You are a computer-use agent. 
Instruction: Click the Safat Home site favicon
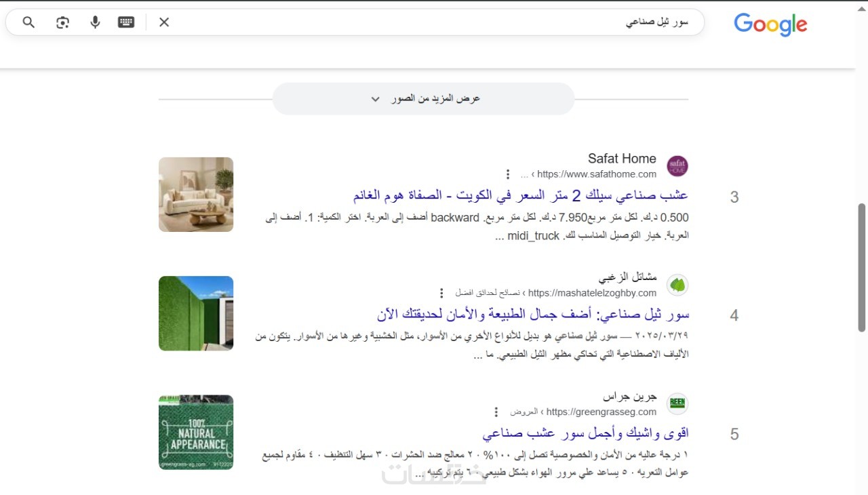pyautogui.click(x=677, y=166)
